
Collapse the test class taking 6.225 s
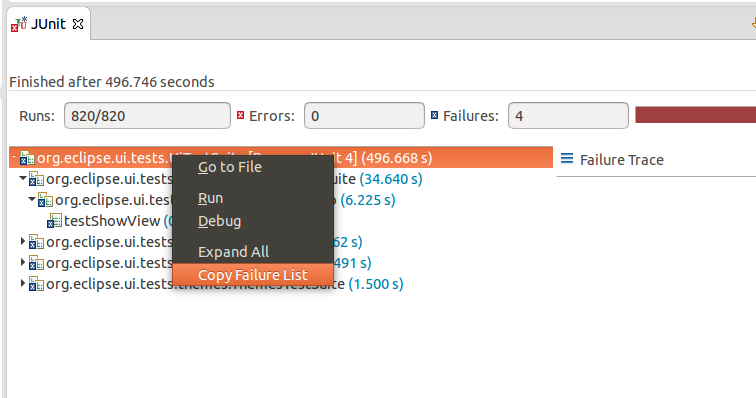pyautogui.click(x=32, y=199)
